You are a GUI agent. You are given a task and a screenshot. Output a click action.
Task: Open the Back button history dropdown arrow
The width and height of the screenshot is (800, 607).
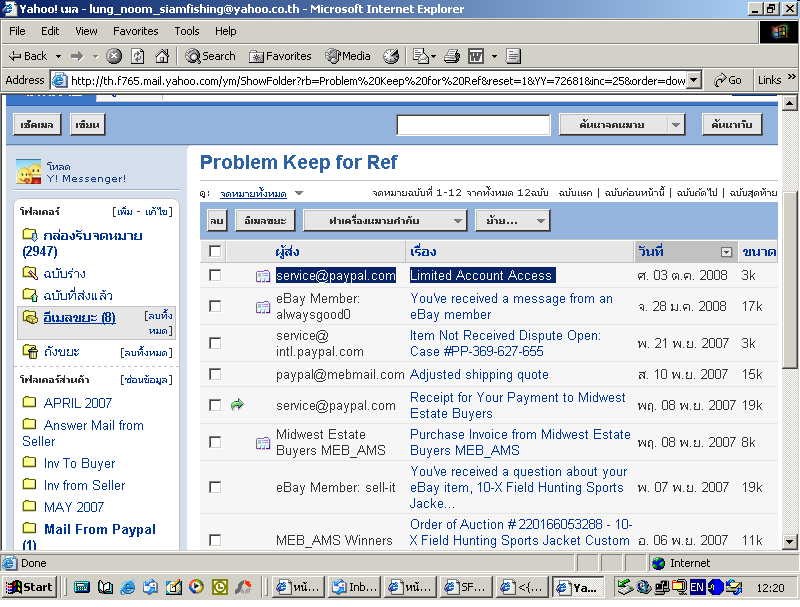[x=58, y=56]
